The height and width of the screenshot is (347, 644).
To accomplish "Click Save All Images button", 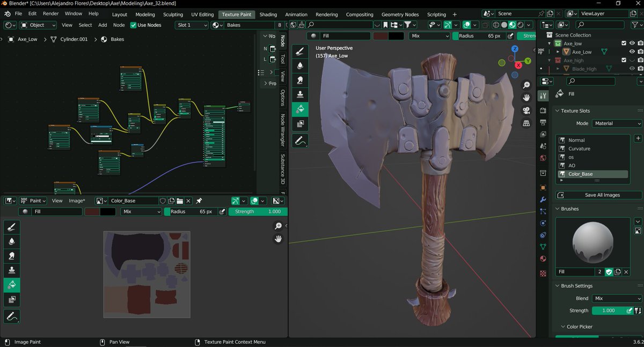I will pyautogui.click(x=599, y=195).
